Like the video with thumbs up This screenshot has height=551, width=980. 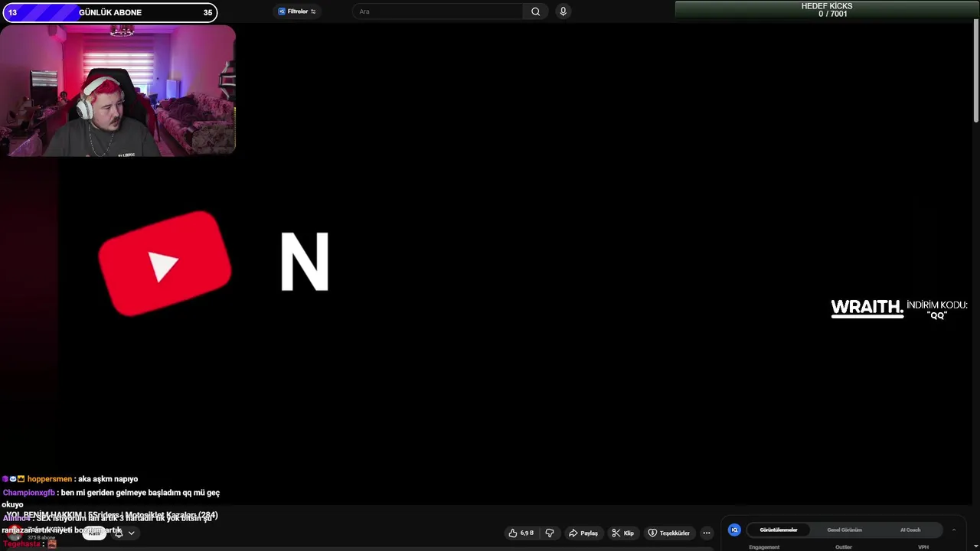[521, 533]
